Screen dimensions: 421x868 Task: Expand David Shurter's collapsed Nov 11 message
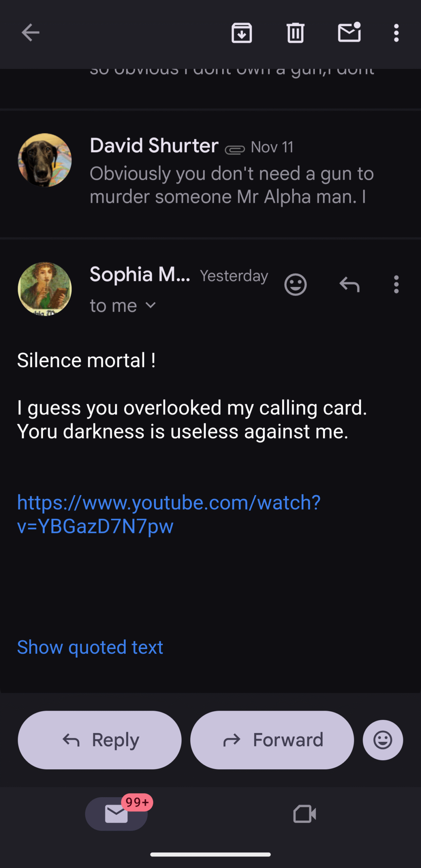232,173
